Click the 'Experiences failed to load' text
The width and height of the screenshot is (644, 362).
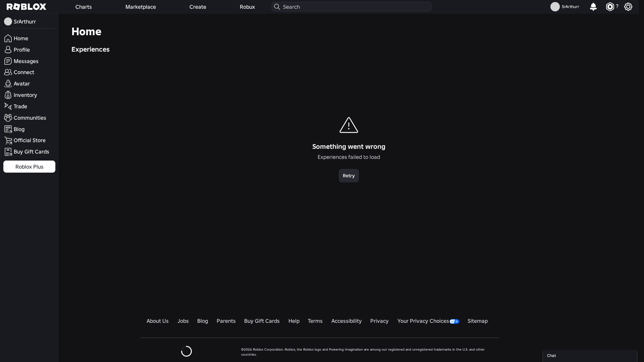348,157
